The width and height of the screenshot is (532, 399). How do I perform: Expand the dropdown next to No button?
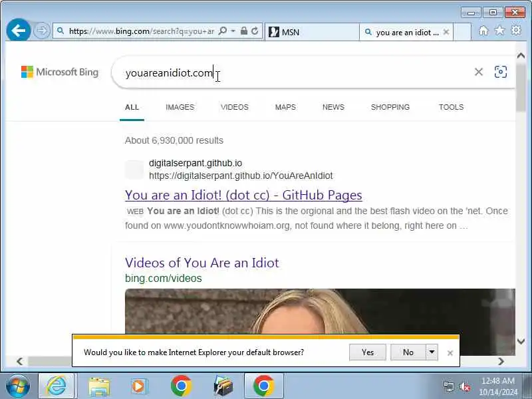tap(432, 352)
